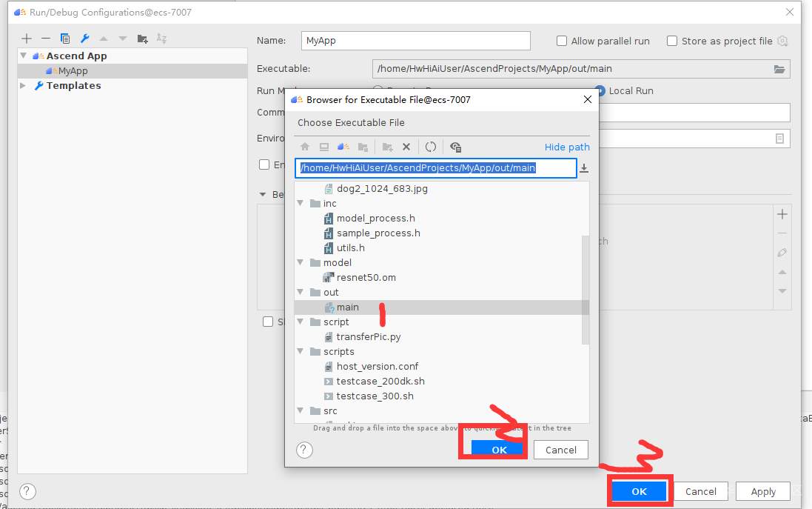Screen dimensions: 812x509
Task: Move configuration up arrow
Action: [x=104, y=39]
